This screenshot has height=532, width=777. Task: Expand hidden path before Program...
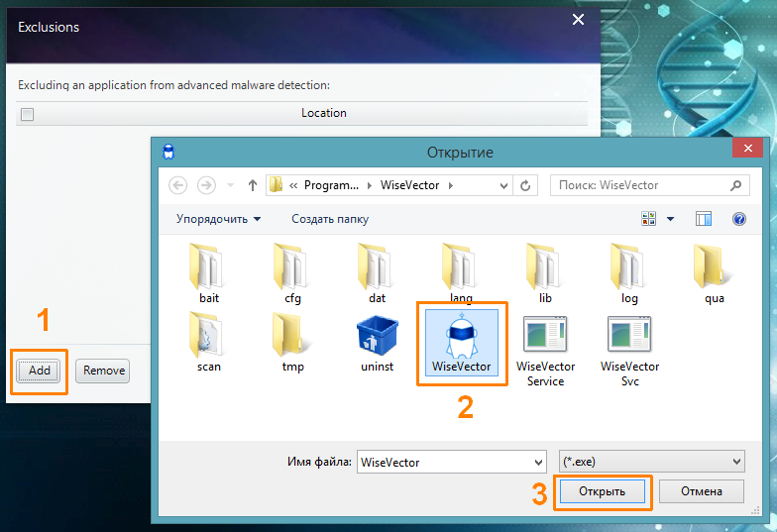(293, 185)
